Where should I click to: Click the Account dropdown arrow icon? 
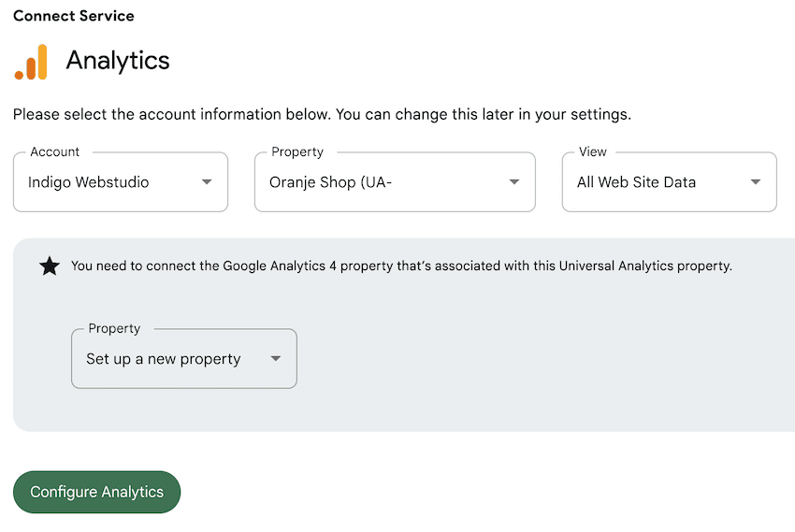pyautogui.click(x=207, y=182)
